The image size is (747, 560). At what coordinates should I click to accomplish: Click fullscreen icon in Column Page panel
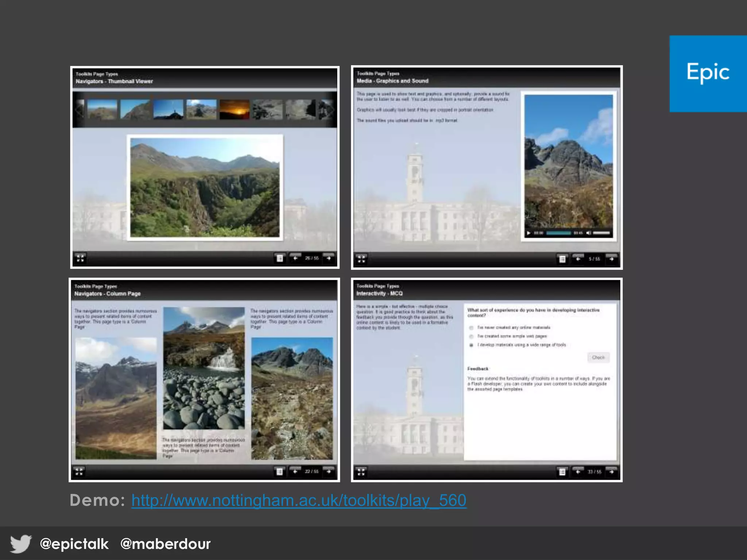click(x=79, y=471)
